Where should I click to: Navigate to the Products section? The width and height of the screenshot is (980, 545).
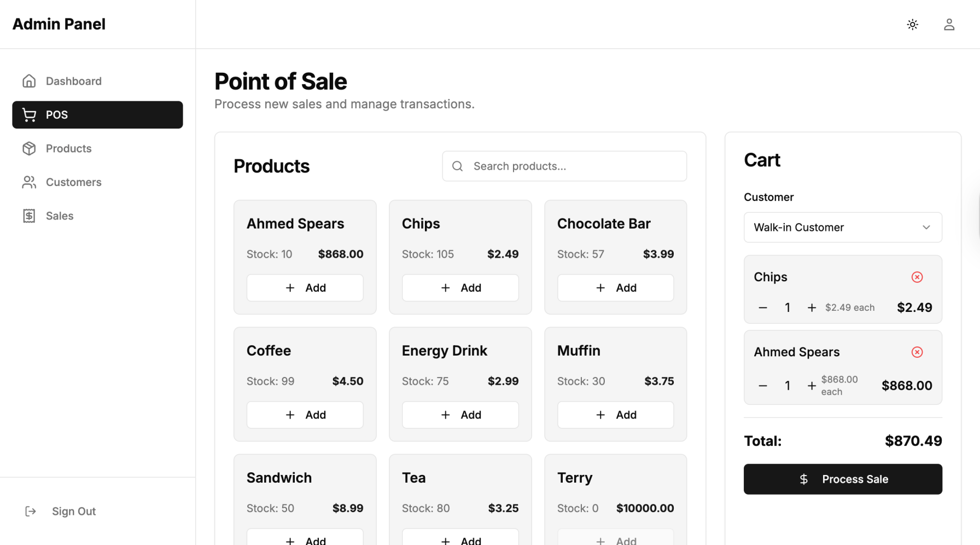tap(68, 148)
